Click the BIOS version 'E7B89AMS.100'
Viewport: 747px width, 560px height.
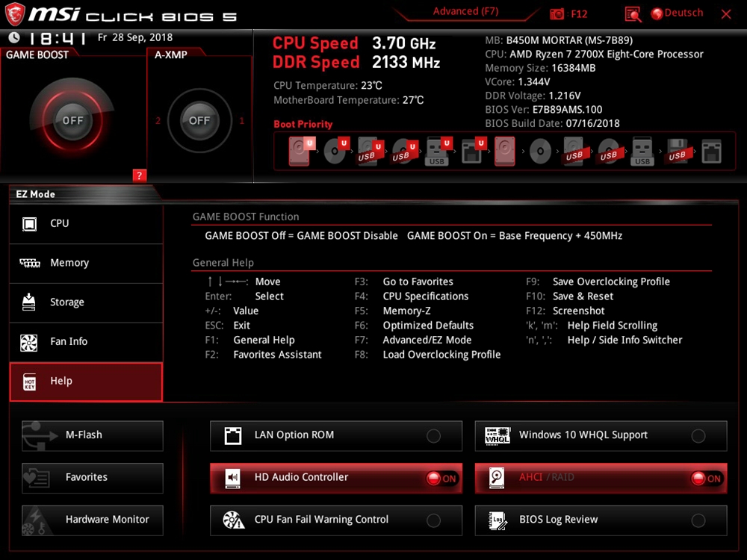(x=568, y=110)
